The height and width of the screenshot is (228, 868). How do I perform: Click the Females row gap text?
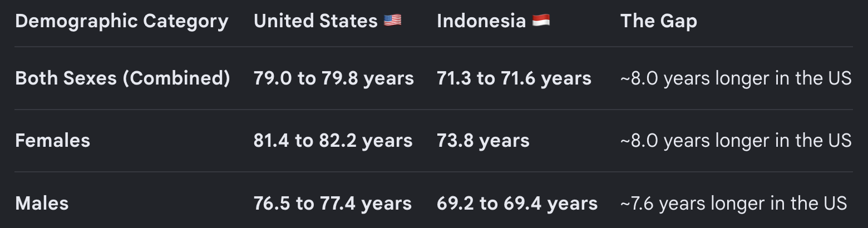coord(736,141)
